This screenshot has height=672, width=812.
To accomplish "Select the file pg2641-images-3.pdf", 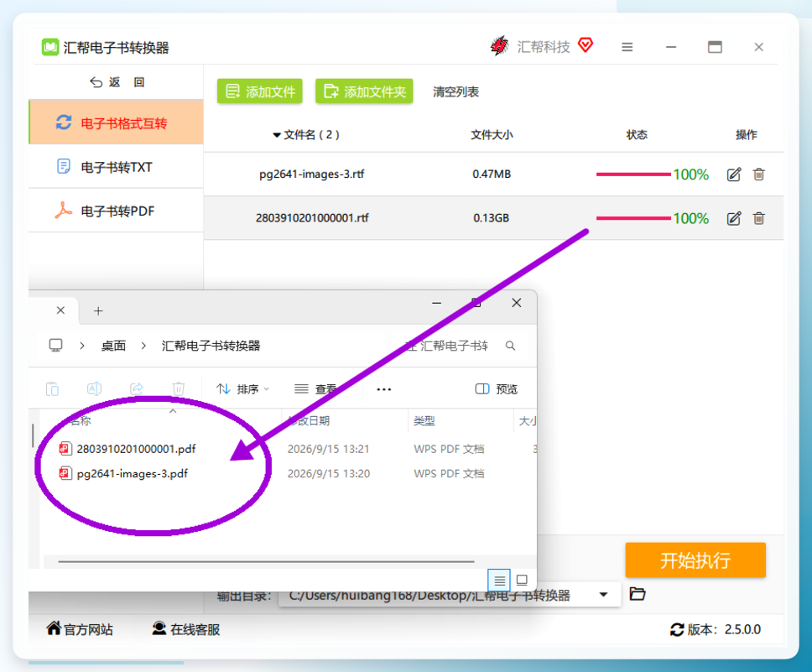I will 132,473.
